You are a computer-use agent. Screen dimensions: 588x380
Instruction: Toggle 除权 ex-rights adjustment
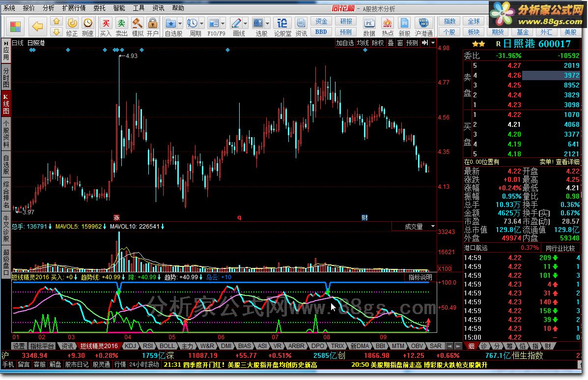click(x=378, y=43)
